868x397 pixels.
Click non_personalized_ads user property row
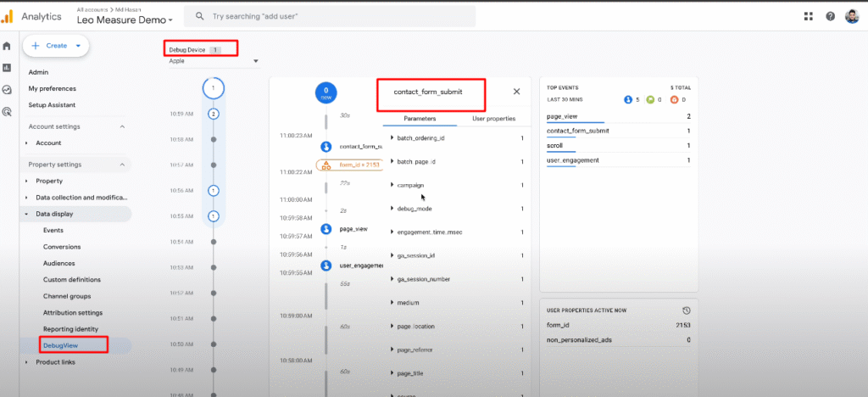tap(618, 340)
